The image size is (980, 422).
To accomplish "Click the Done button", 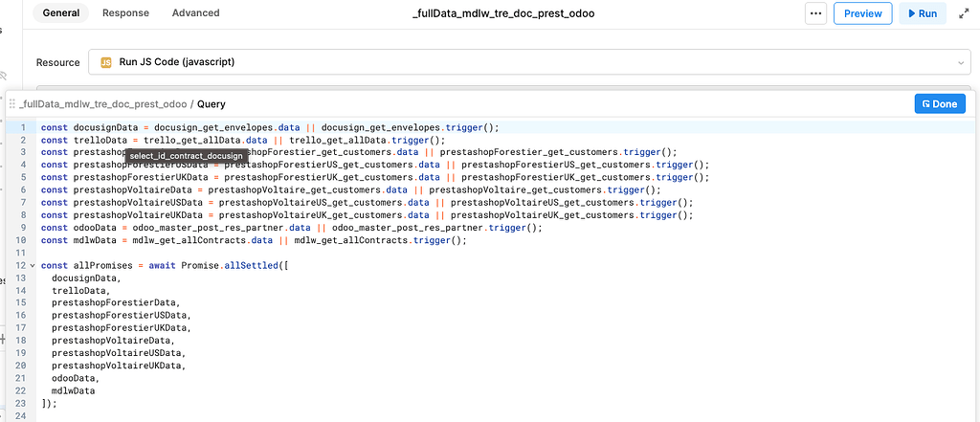I will pos(939,103).
